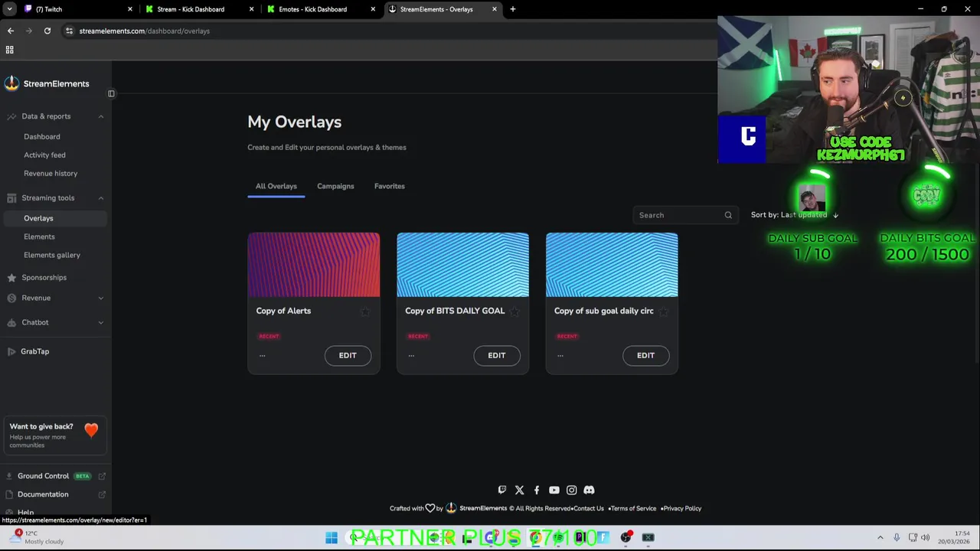Open GrabTap in the sidebar
The width and height of the screenshot is (980, 551).
(34, 352)
